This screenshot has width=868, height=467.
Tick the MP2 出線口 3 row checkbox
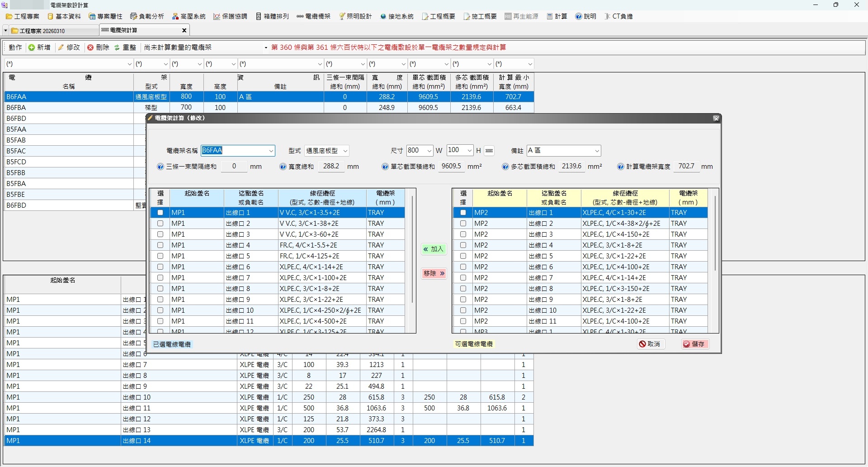pos(463,234)
